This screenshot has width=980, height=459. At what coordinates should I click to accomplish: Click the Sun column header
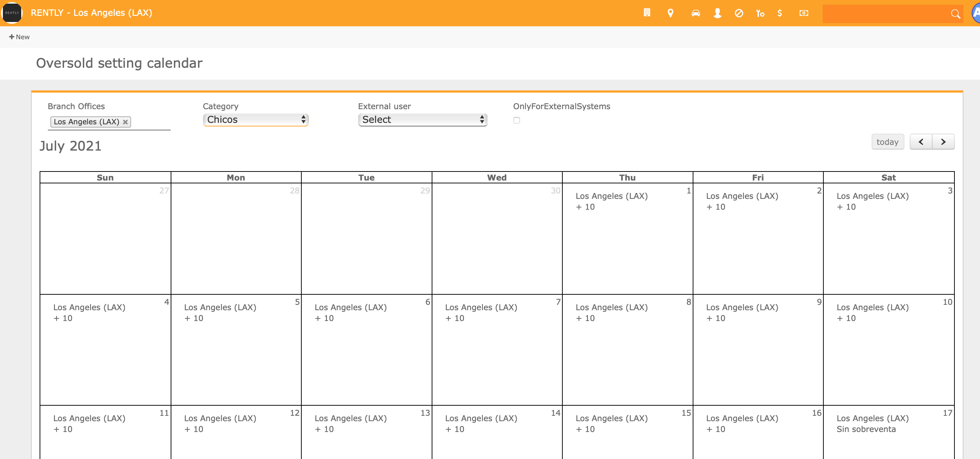tap(105, 177)
